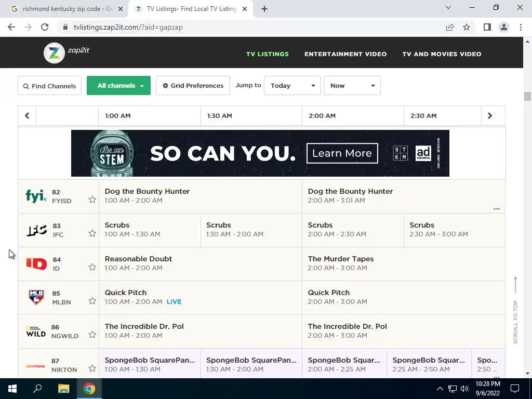This screenshot has width=532, height=399.
Task: Click the page vertical scrollbar thumb
Action: (527, 96)
